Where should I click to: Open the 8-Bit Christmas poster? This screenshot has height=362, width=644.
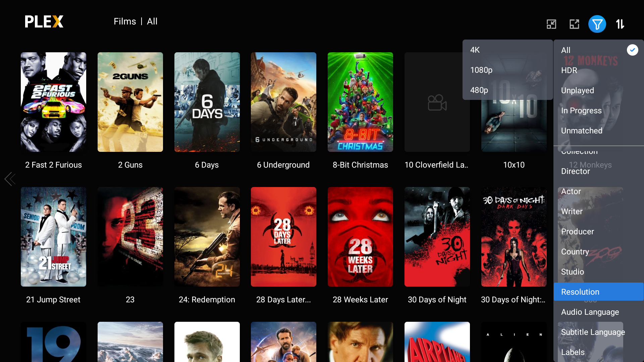tap(360, 102)
